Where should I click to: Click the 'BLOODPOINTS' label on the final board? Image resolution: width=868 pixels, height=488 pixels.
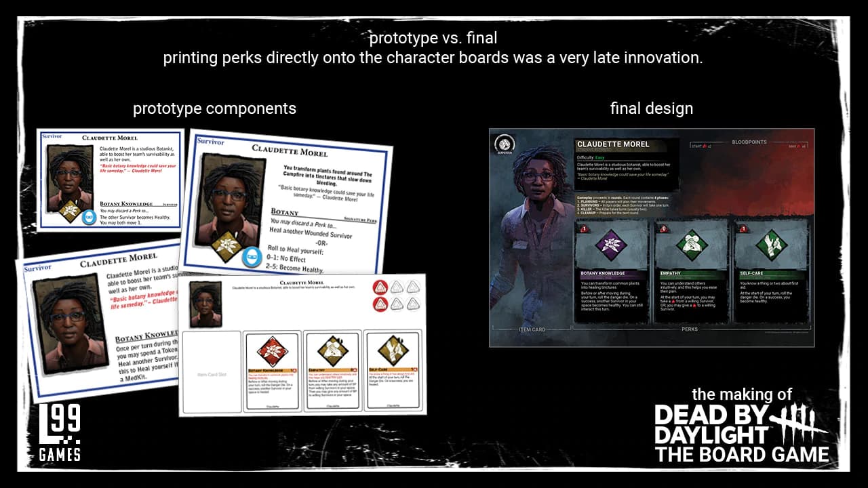coord(751,142)
